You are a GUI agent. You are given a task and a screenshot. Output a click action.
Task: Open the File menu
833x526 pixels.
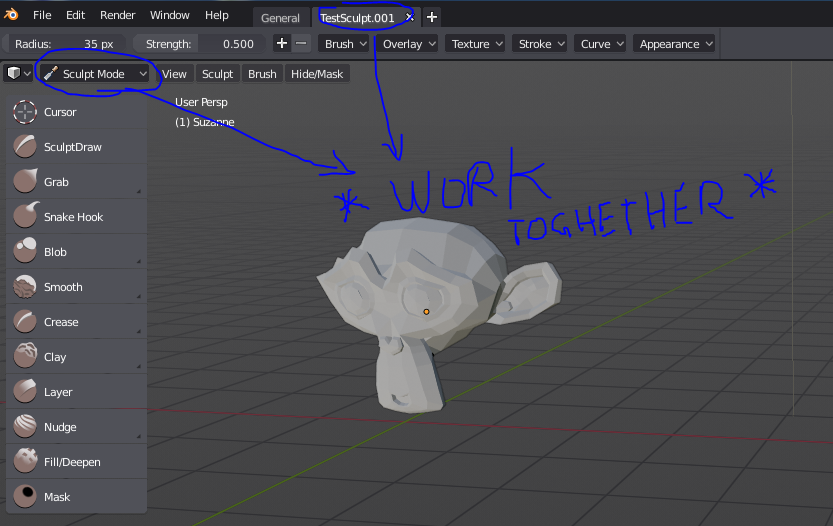click(42, 15)
